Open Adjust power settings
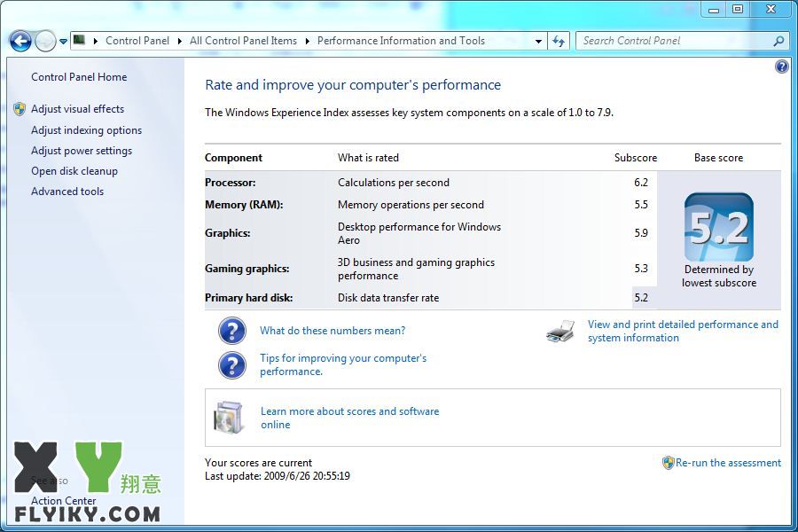The width and height of the screenshot is (798, 532). pyautogui.click(x=82, y=151)
